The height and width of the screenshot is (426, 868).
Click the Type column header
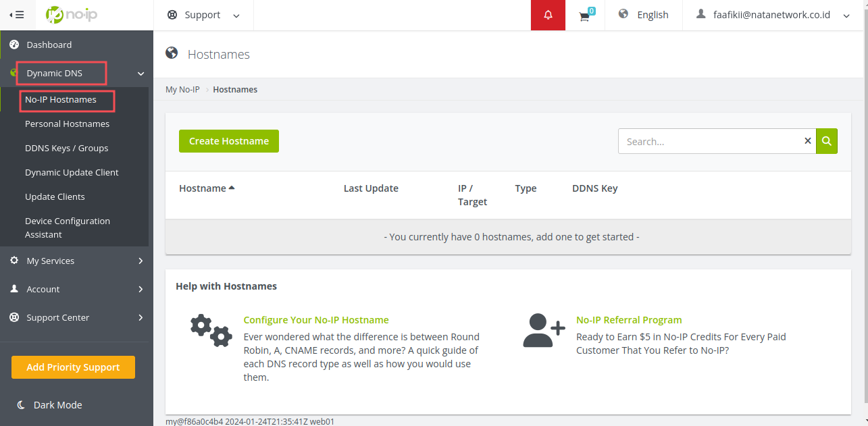[526, 188]
